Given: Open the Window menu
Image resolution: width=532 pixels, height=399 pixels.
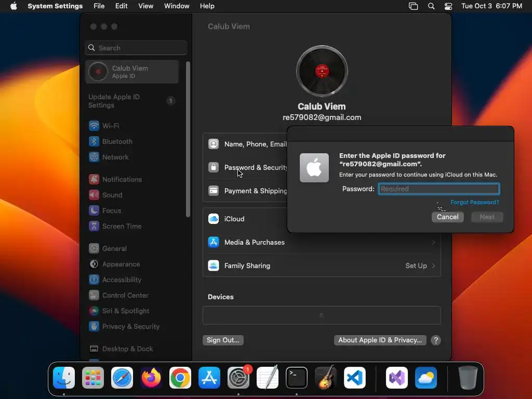Looking at the screenshot, I should tap(177, 6).
